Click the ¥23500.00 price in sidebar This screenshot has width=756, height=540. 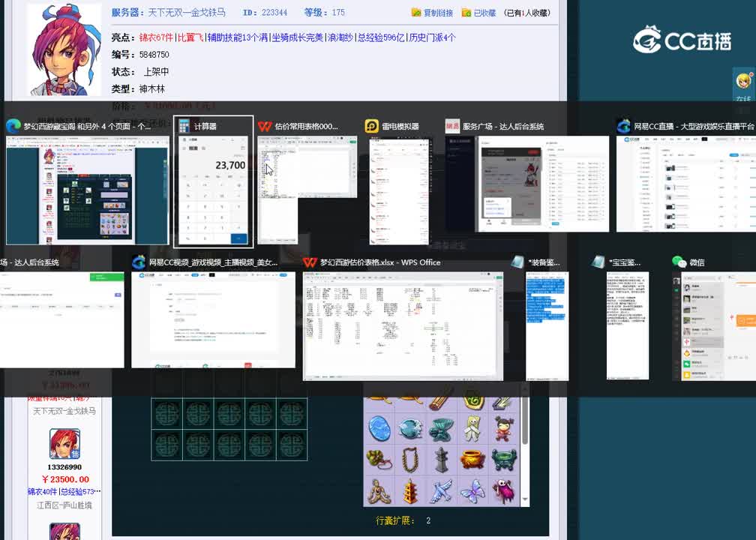tap(65, 479)
